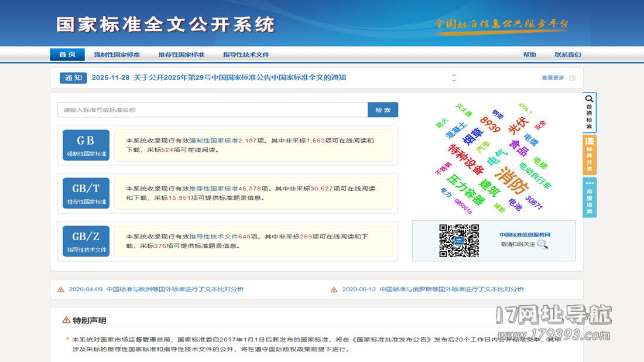Select the 首页 navigation tab
This screenshot has width=644, height=362.
tap(67, 54)
